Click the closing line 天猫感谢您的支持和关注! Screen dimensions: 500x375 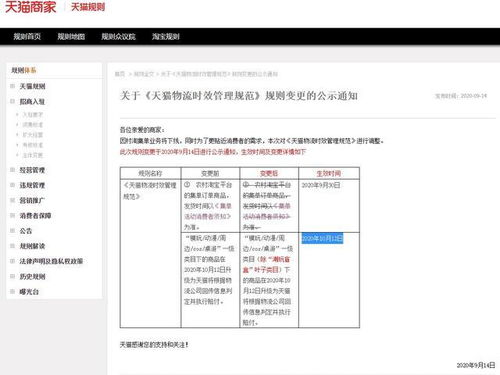154,345
